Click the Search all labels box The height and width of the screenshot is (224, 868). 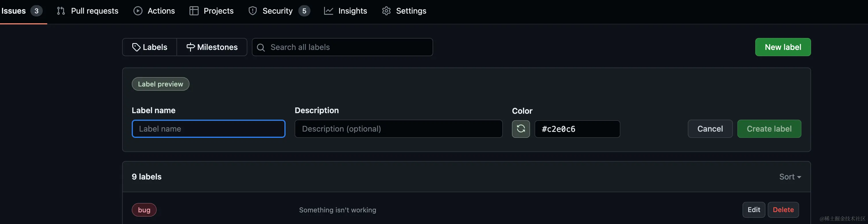(x=342, y=47)
